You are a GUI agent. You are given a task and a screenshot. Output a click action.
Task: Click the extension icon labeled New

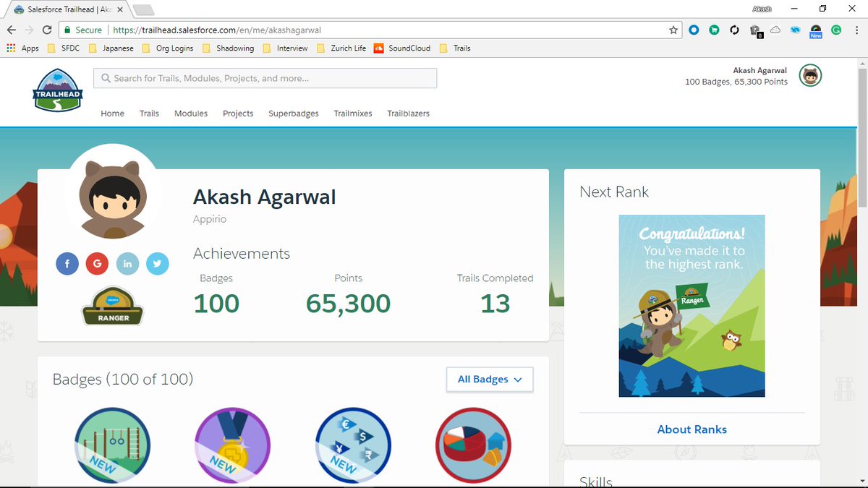click(x=816, y=31)
